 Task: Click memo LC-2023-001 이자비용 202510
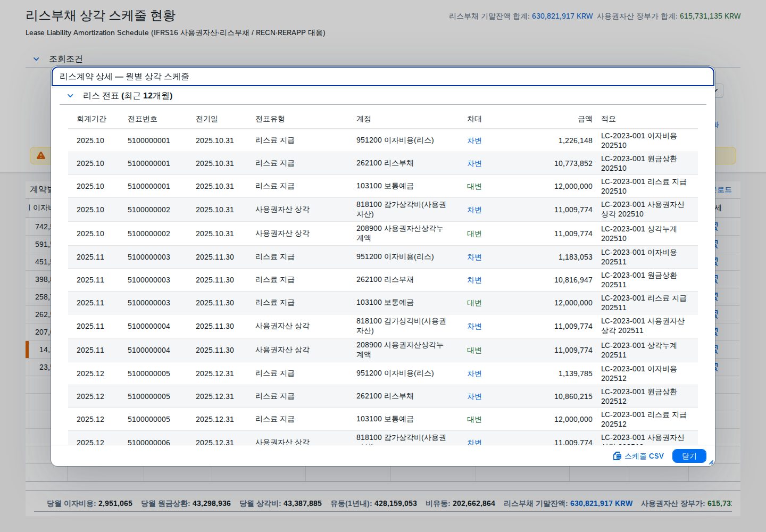tap(639, 140)
